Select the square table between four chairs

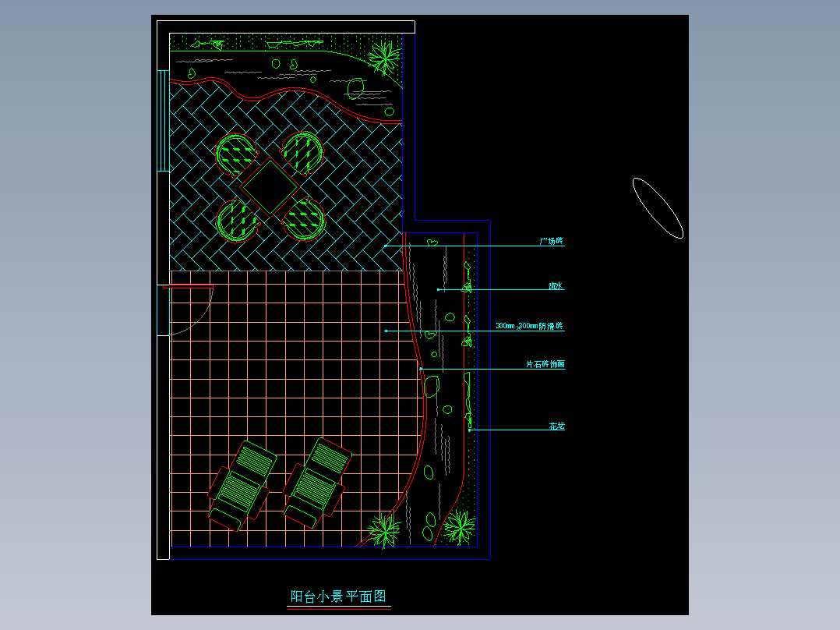(x=270, y=186)
